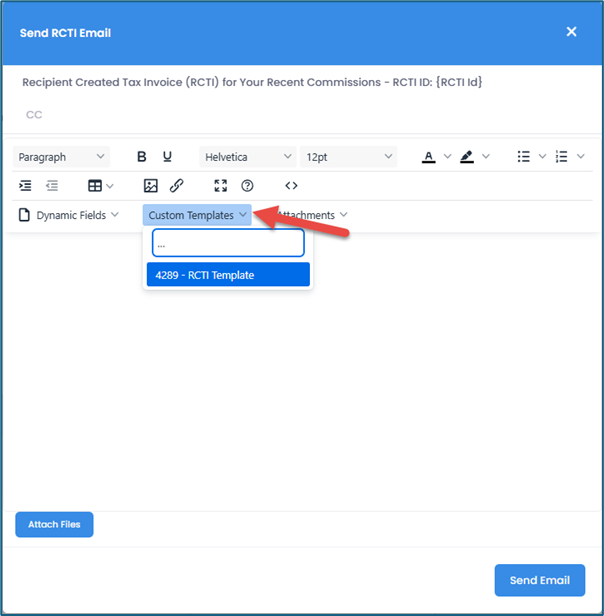Image resolution: width=604 pixels, height=616 pixels.
Task: Insert a hyperlink
Action: point(176,186)
